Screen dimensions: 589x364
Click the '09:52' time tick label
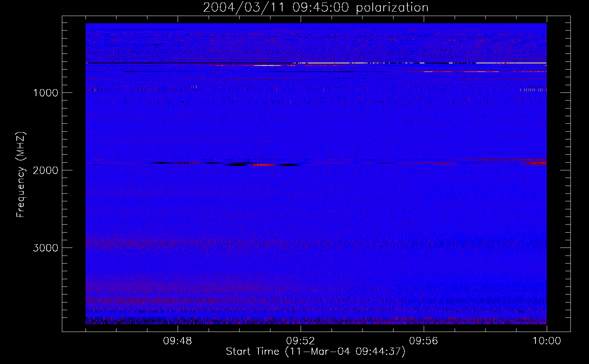(300, 341)
